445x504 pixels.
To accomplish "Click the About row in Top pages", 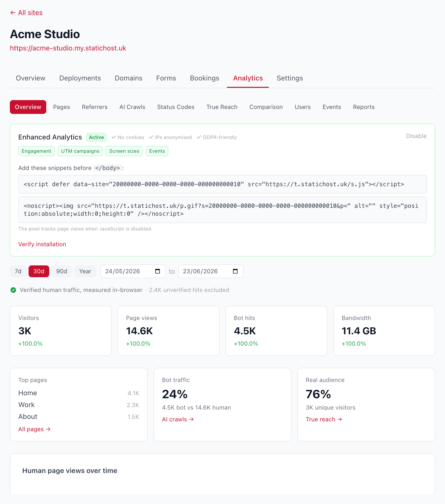I will click(x=79, y=417).
